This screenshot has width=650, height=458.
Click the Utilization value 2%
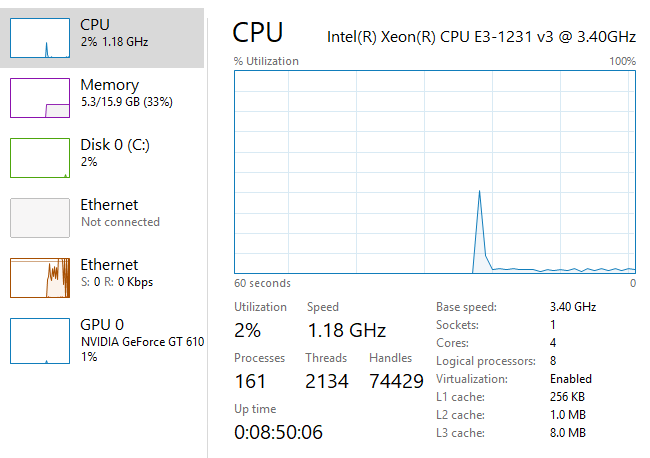[248, 330]
